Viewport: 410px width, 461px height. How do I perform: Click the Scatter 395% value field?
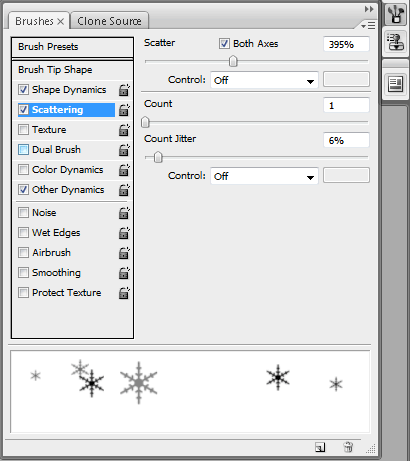(x=346, y=44)
